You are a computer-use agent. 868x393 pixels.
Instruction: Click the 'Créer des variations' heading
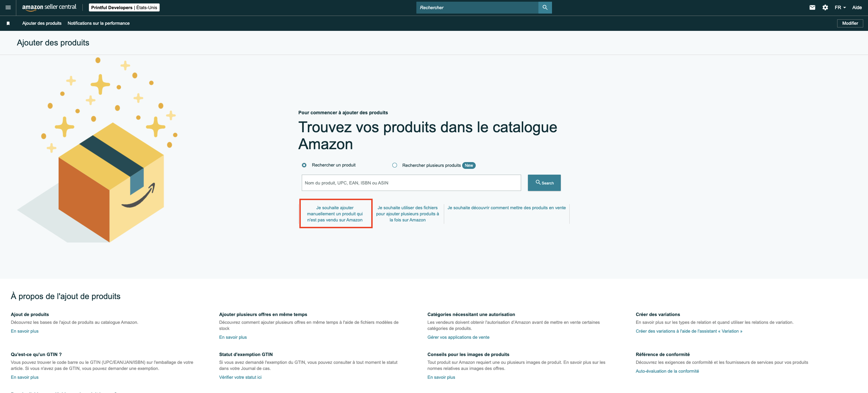[x=658, y=315]
